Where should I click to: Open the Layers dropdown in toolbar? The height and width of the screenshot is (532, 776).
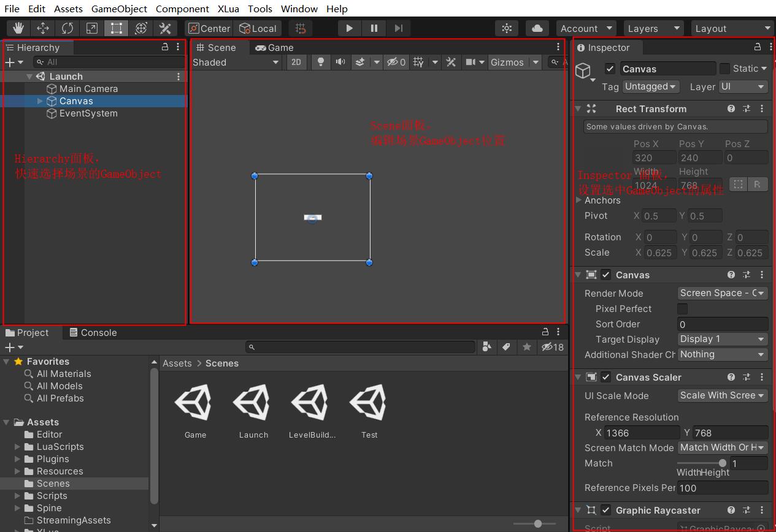point(654,28)
